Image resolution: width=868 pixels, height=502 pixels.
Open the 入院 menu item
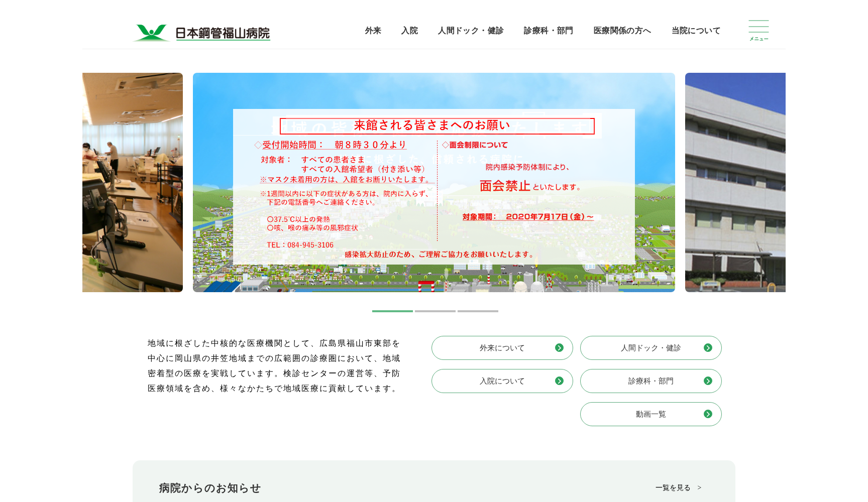coord(409,31)
